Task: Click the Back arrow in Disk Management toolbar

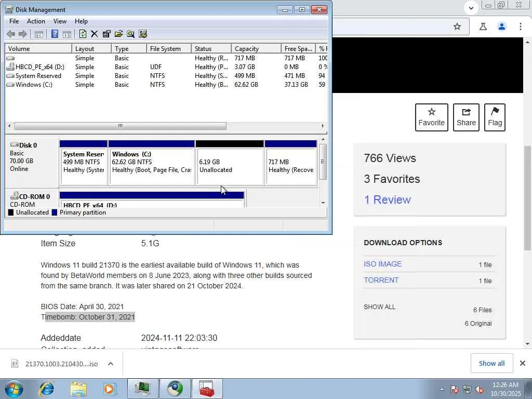Action: coord(11,34)
